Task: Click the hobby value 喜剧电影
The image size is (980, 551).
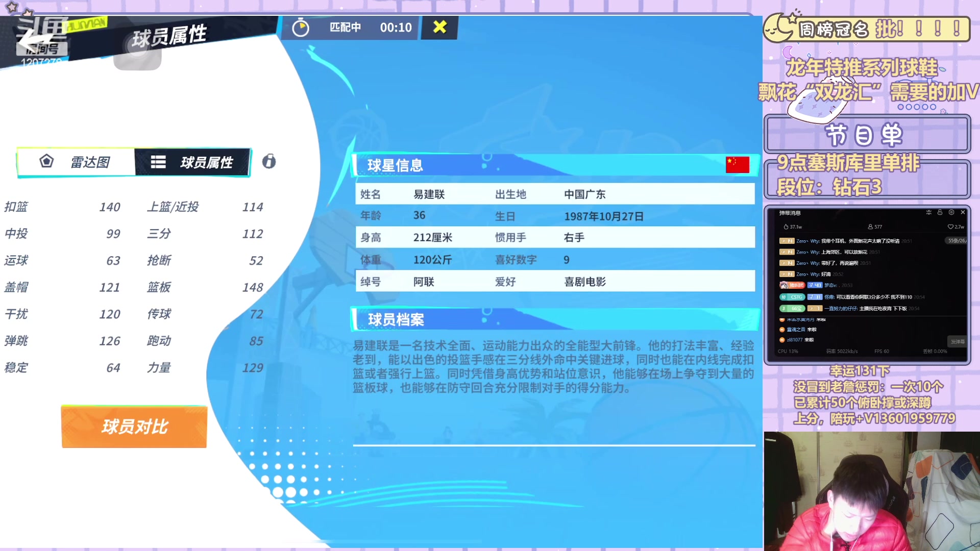Action: click(585, 282)
